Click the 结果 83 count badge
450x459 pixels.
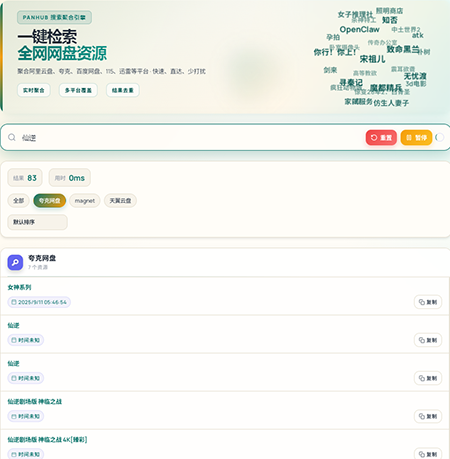click(x=25, y=178)
